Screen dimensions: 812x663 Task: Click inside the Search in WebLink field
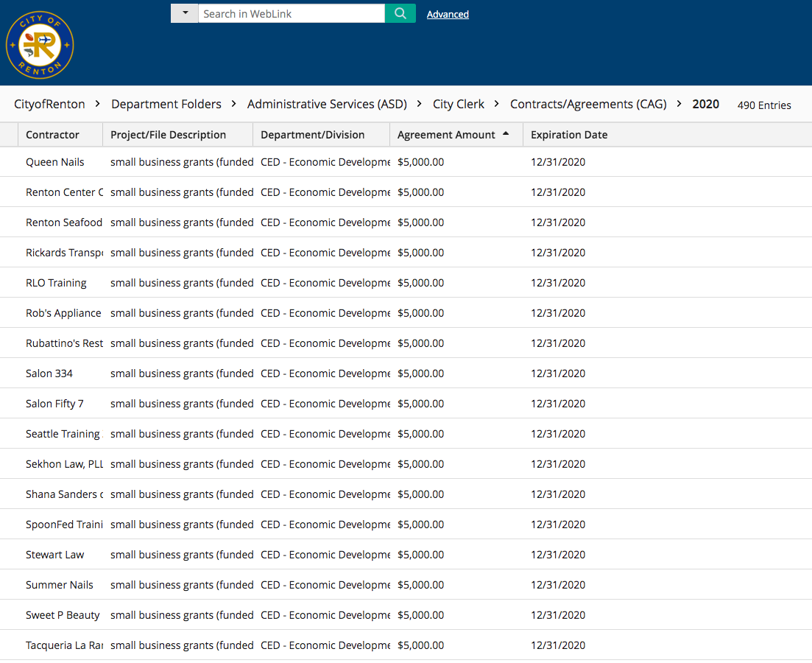[x=291, y=13]
